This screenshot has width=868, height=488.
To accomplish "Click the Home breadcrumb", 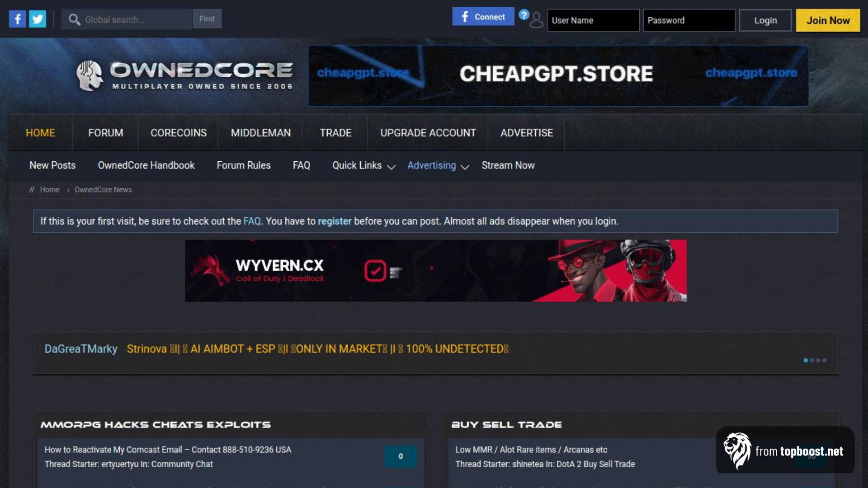I will coord(50,190).
